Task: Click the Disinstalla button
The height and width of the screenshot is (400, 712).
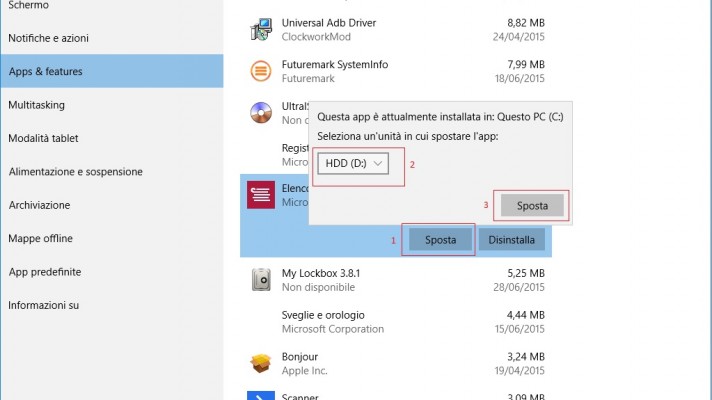Action: [x=511, y=240]
